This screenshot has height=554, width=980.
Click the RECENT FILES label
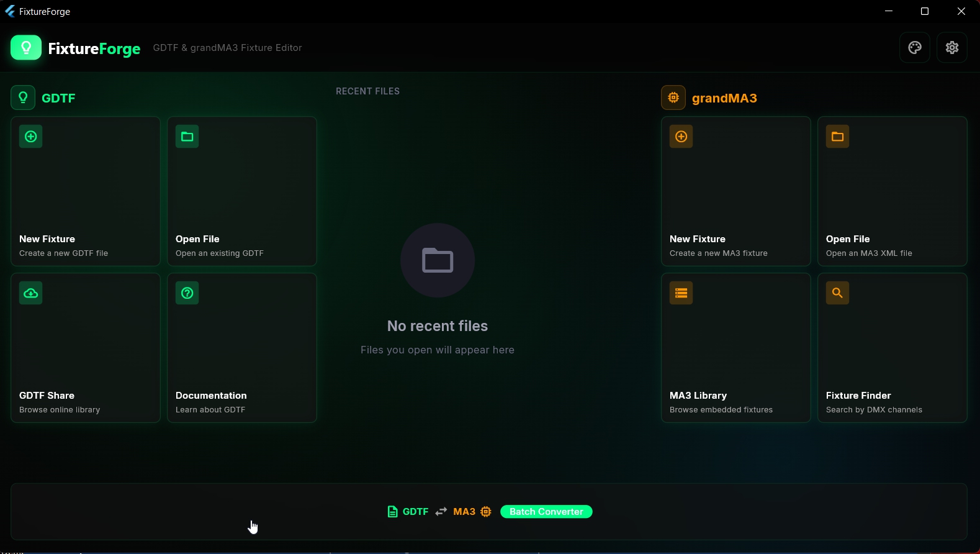[367, 91]
